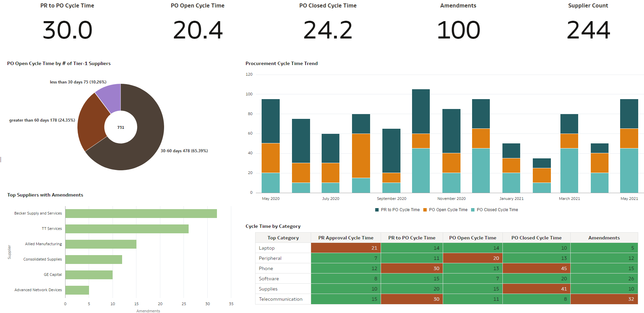Select the PO Open Cycle Time KPI value 20.4

pos(198,30)
